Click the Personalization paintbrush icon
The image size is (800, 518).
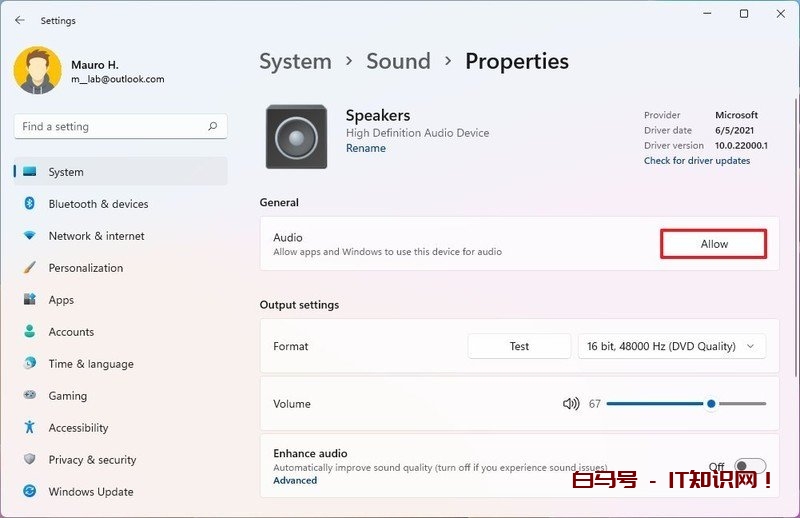coord(30,268)
